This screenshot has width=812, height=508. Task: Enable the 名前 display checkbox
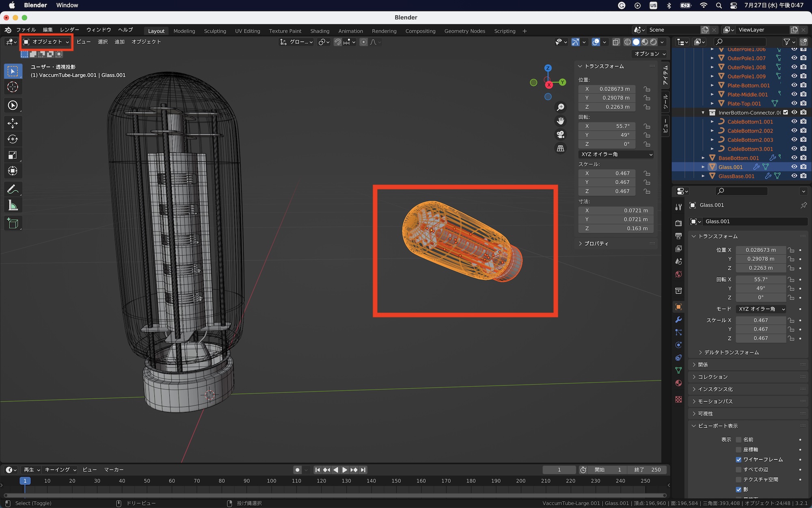[739, 440]
